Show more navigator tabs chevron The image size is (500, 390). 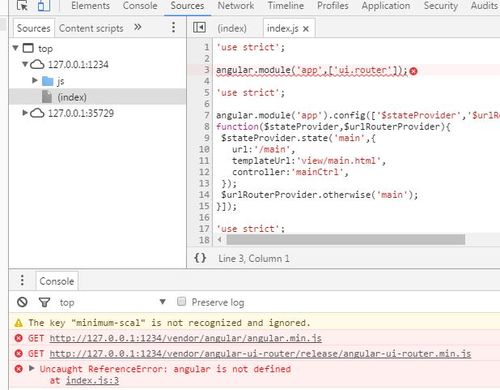[138, 27]
